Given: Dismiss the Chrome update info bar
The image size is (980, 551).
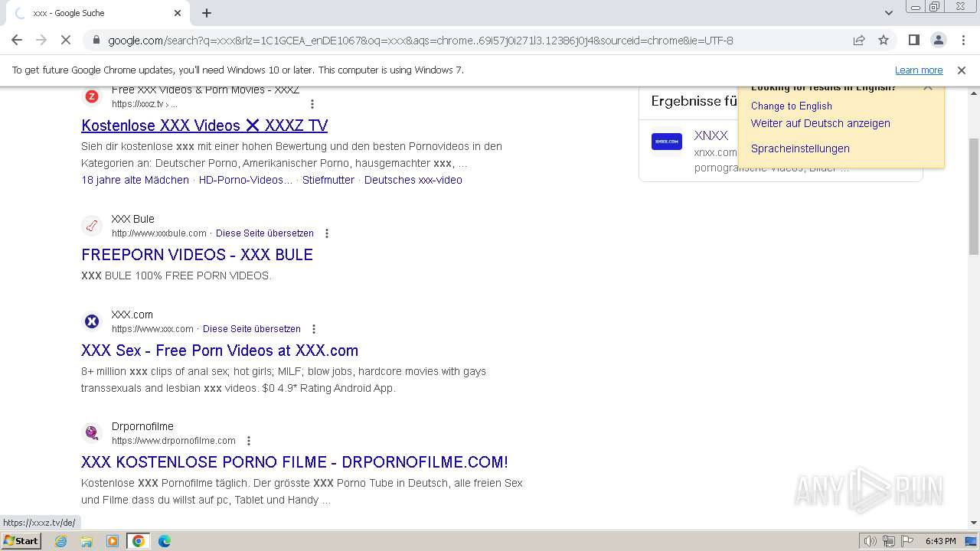Looking at the screenshot, I should 962,70.
